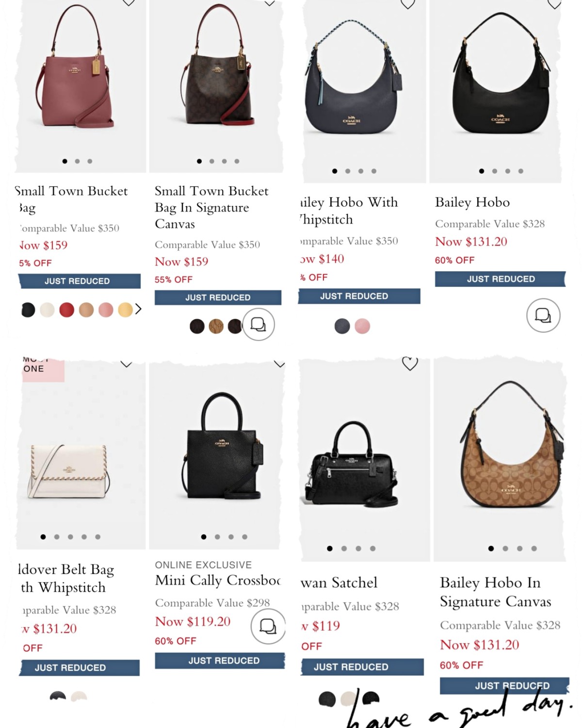Show second image of Small Town Bucket Bag
This screenshot has height=728, width=582.
(77, 161)
